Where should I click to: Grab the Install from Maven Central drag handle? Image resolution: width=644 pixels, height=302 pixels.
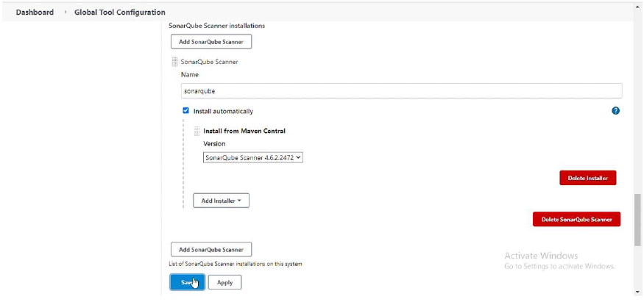tap(197, 131)
